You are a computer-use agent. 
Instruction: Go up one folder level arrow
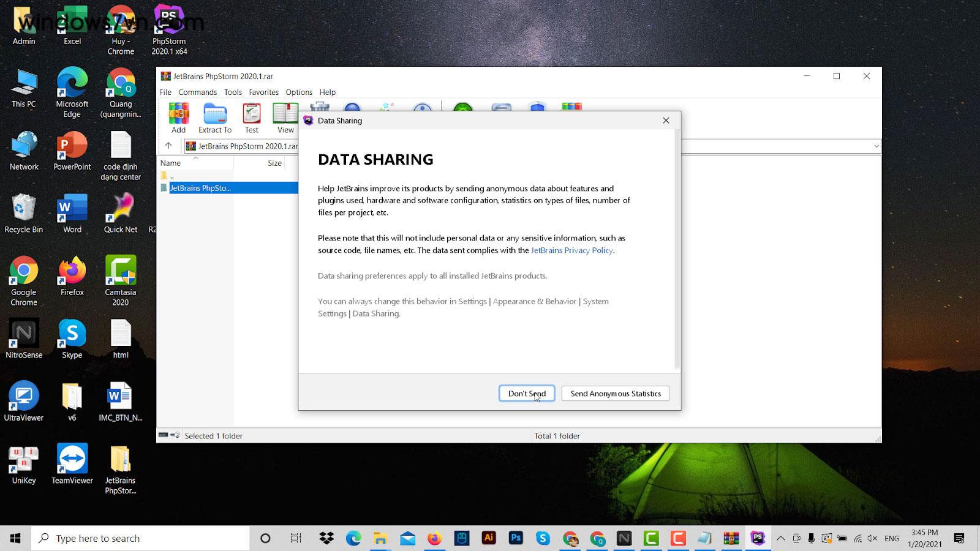pos(168,146)
